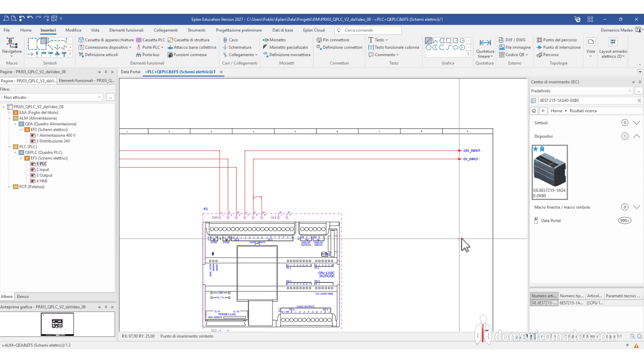Image resolution: width=644 pixels, height=362 pixels.
Task: Open the Collegamenti ribbon tab
Action: [166, 30]
